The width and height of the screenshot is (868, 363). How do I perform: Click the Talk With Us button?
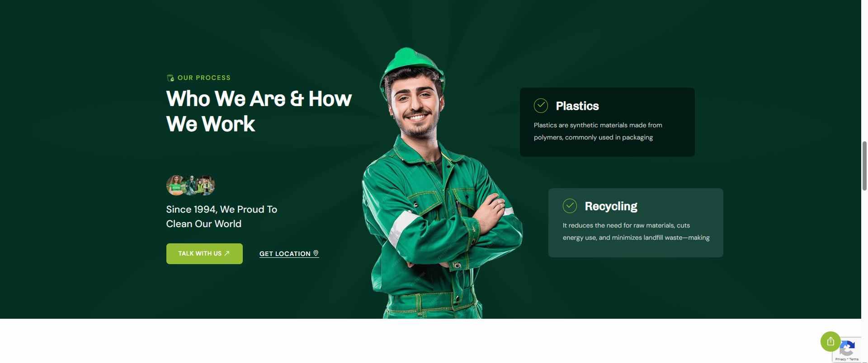[x=204, y=254]
